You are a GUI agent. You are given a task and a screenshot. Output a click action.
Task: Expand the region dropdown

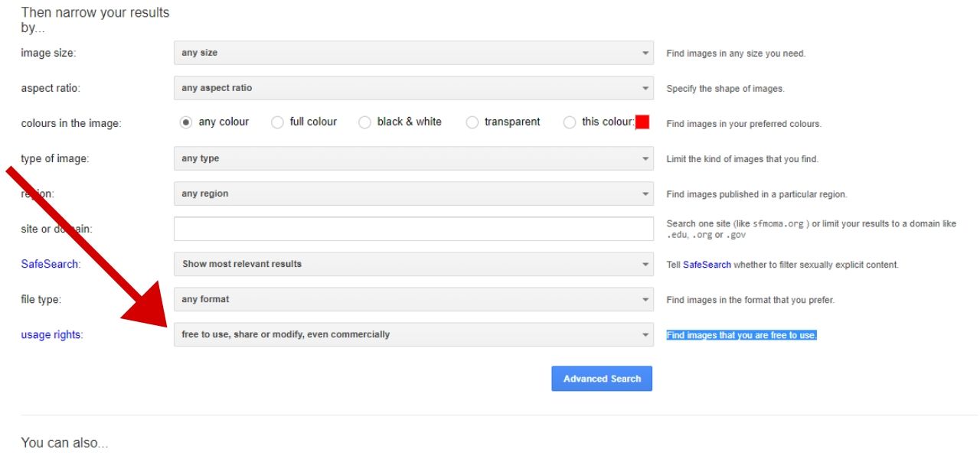pos(413,194)
